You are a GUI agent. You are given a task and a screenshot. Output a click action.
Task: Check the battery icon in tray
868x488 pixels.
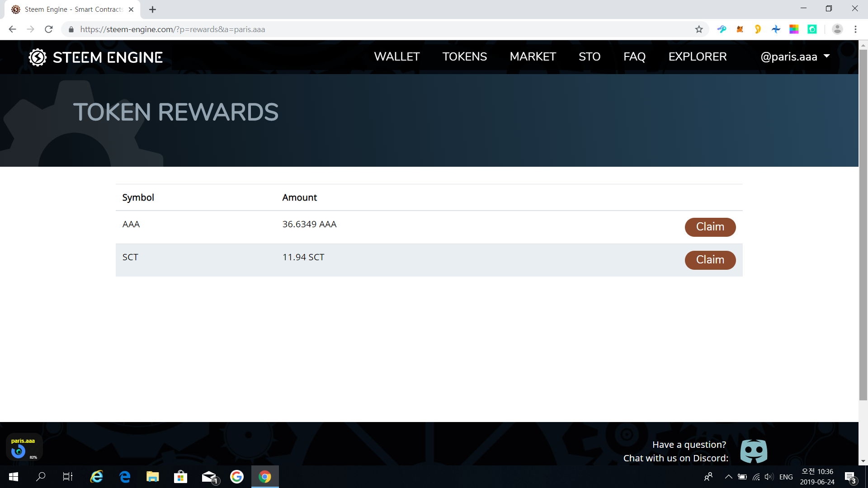(x=742, y=477)
